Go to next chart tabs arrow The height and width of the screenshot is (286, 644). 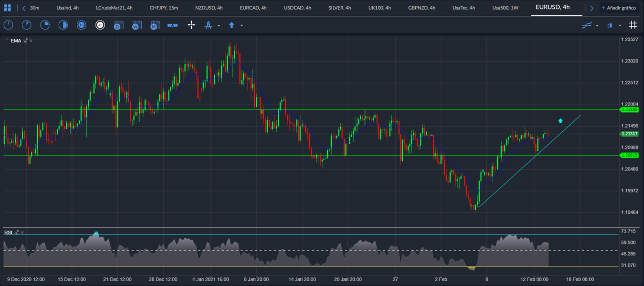591,8
